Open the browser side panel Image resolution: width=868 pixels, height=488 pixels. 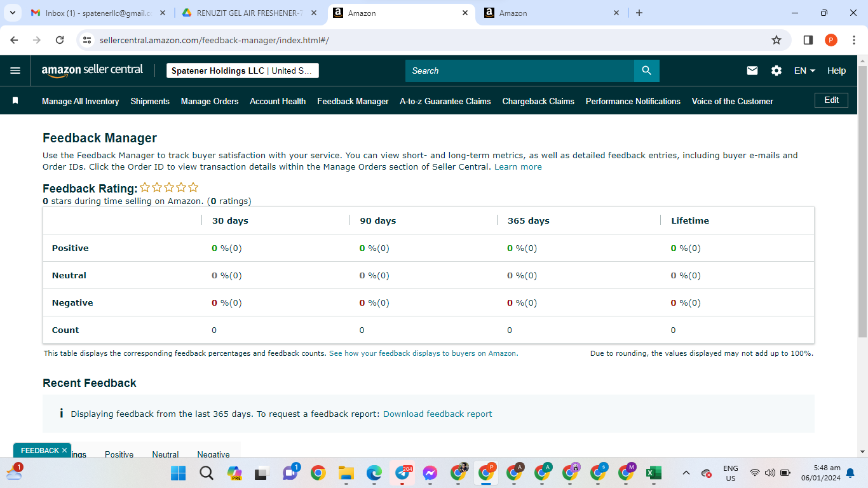tap(808, 40)
